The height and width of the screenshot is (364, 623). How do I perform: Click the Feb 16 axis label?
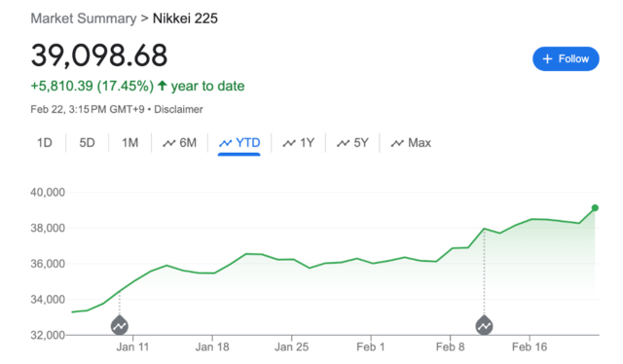[530, 346]
